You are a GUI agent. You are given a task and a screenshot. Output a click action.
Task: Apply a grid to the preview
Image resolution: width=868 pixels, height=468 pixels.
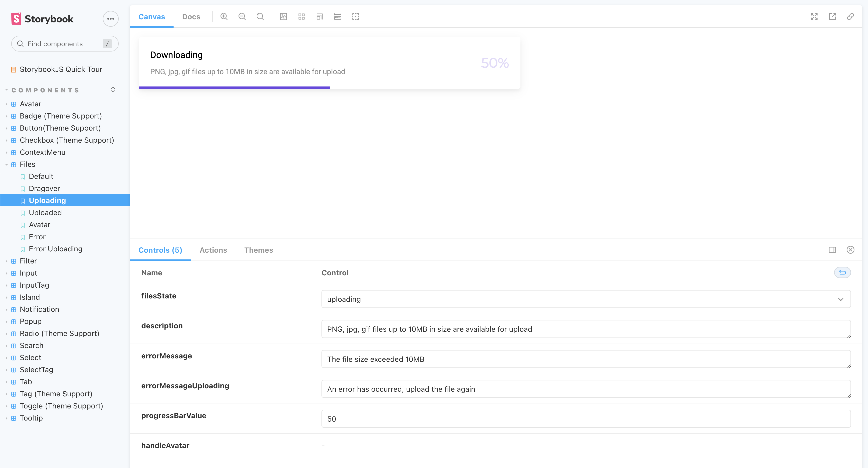(x=301, y=16)
